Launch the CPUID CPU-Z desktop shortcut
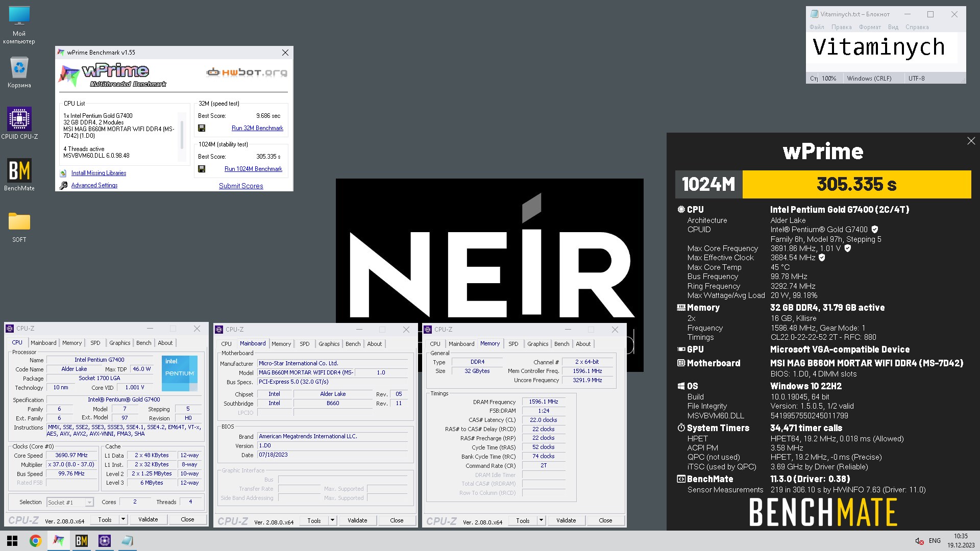 (x=19, y=123)
